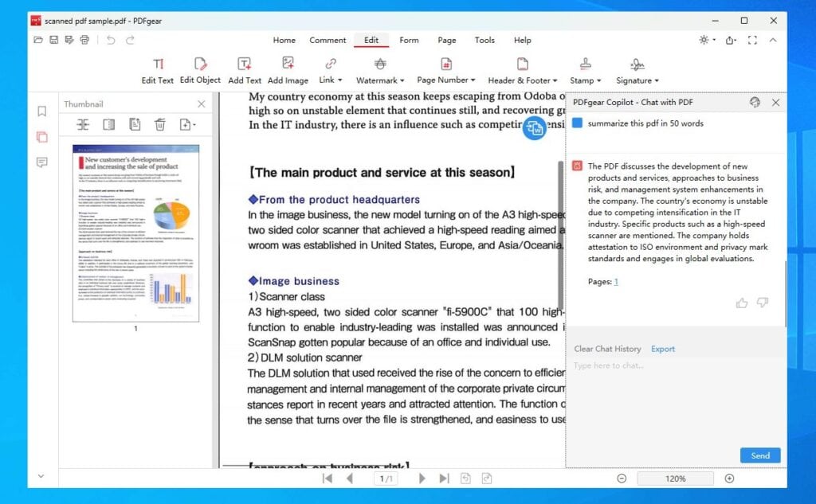
Task: Select the Edit tab
Action: pyautogui.click(x=371, y=40)
